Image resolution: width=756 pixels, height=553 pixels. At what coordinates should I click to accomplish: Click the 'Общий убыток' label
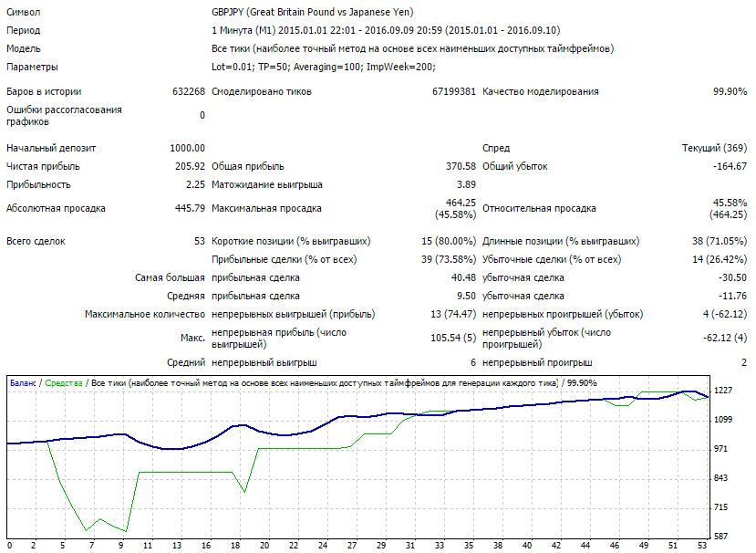coord(515,166)
